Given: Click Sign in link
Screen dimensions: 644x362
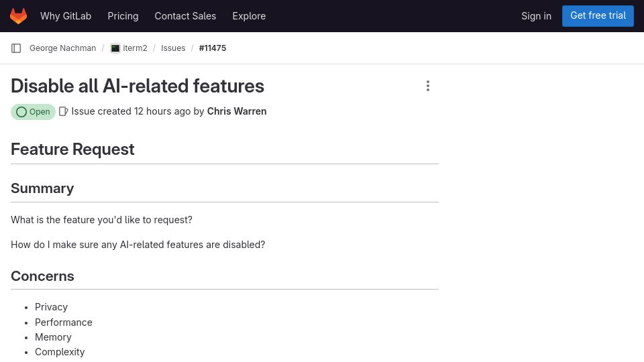Looking at the screenshot, I should click(537, 16).
